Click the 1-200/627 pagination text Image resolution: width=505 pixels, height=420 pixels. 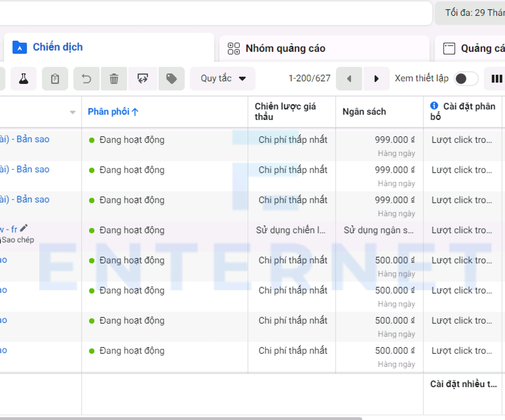click(309, 78)
